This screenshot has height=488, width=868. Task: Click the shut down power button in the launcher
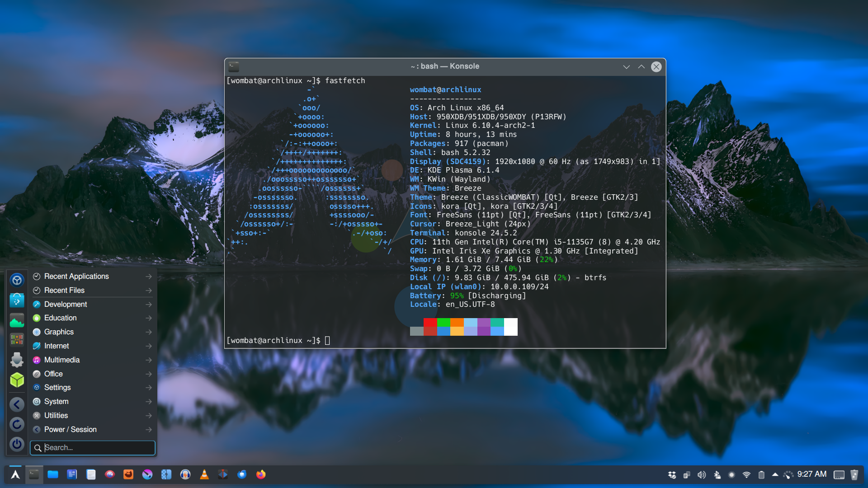(17, 444)
